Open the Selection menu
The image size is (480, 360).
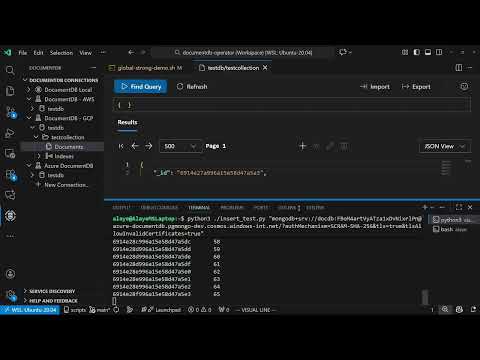pyautogui.click(x=61, y=53)
